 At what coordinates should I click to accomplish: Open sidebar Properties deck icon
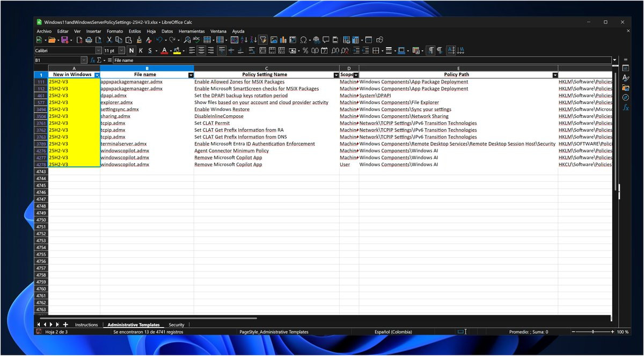(626, 68)
